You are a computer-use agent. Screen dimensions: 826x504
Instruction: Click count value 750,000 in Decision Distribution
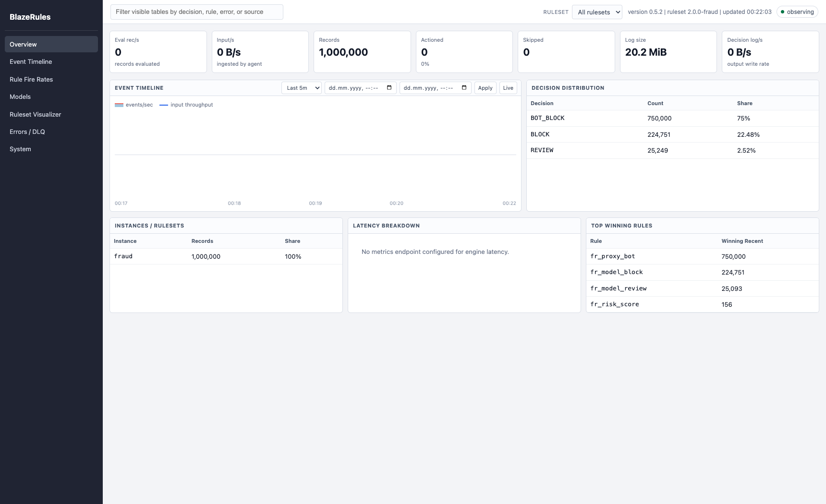659,118
